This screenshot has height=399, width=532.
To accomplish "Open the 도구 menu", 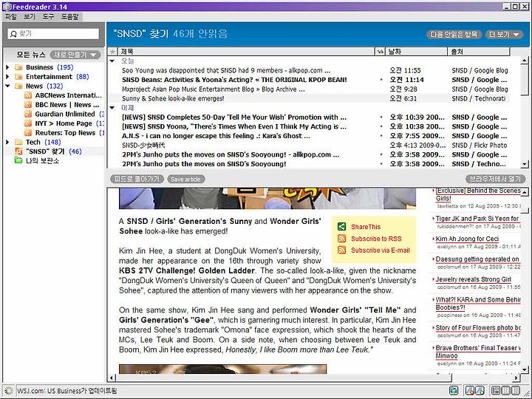I will (48, 16).
